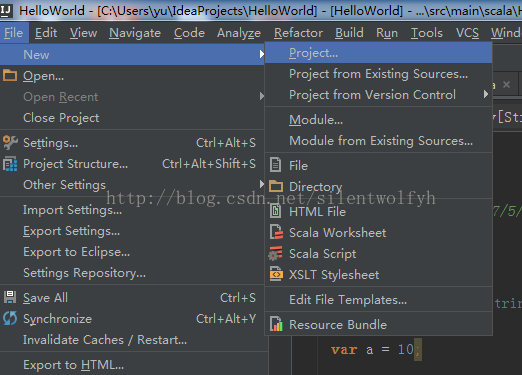Expand Project from Version Control arrow
This screenshot has height=375, width=522.
(486, 94)
